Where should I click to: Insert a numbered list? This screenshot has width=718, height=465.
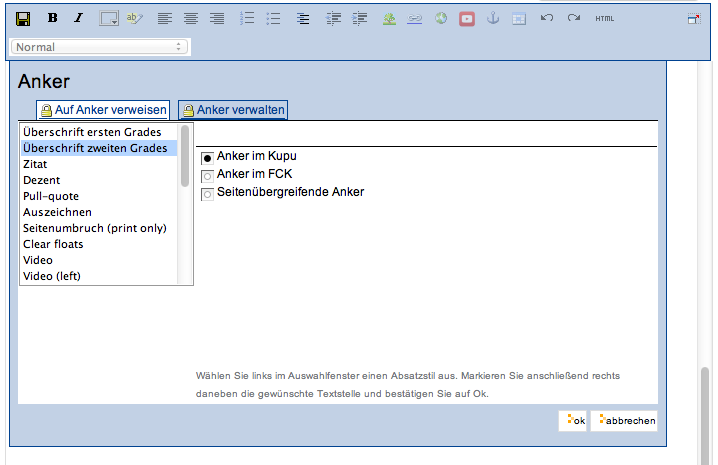coord(247,18)
